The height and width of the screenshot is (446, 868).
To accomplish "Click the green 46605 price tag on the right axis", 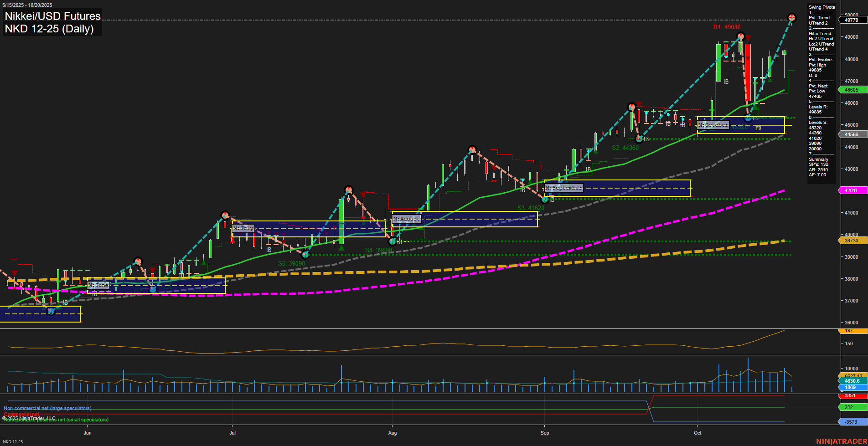I will 852,90.
